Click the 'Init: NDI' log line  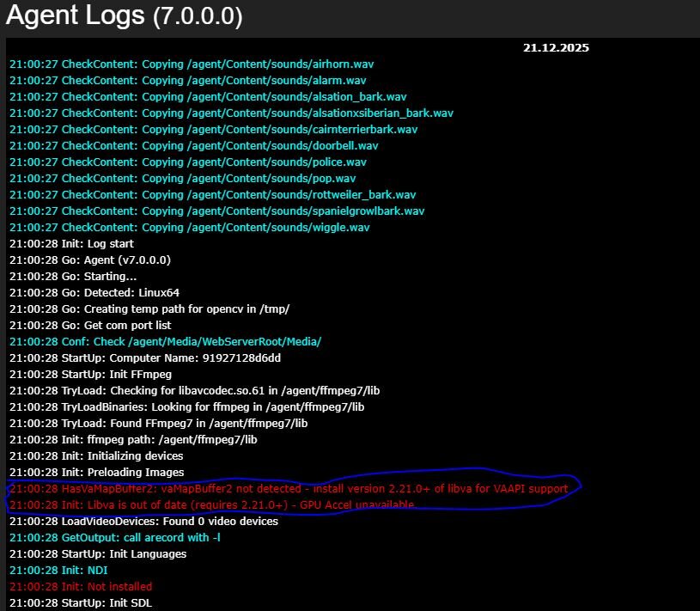pyautogui.click(x=58, y=571)
